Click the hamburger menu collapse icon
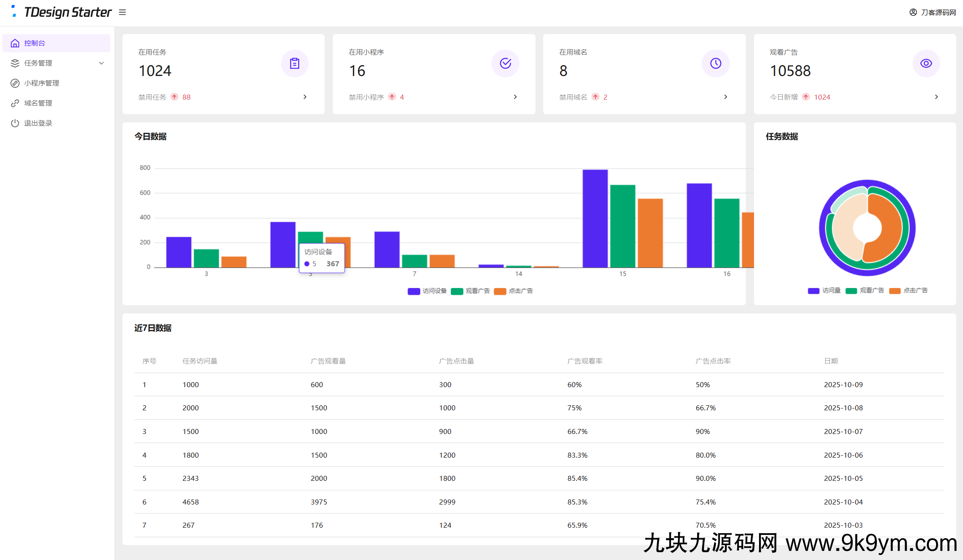963x560 pixels. (x=122, y=12)
